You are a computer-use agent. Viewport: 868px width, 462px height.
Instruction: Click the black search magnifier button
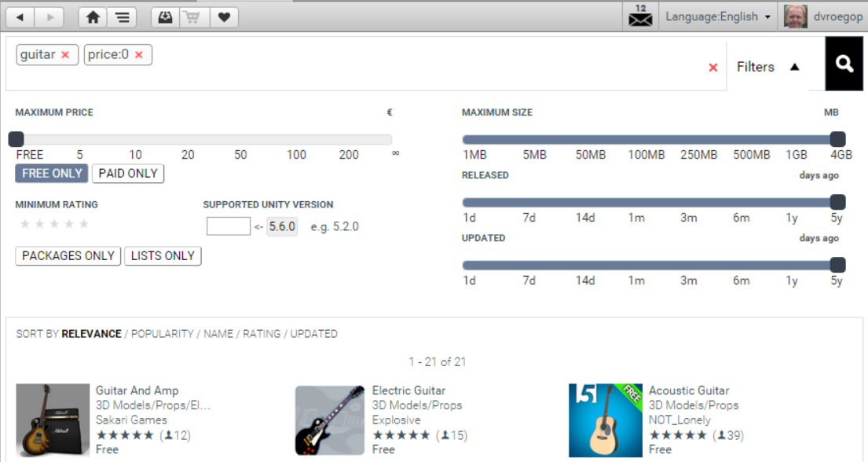pos(844,64)
